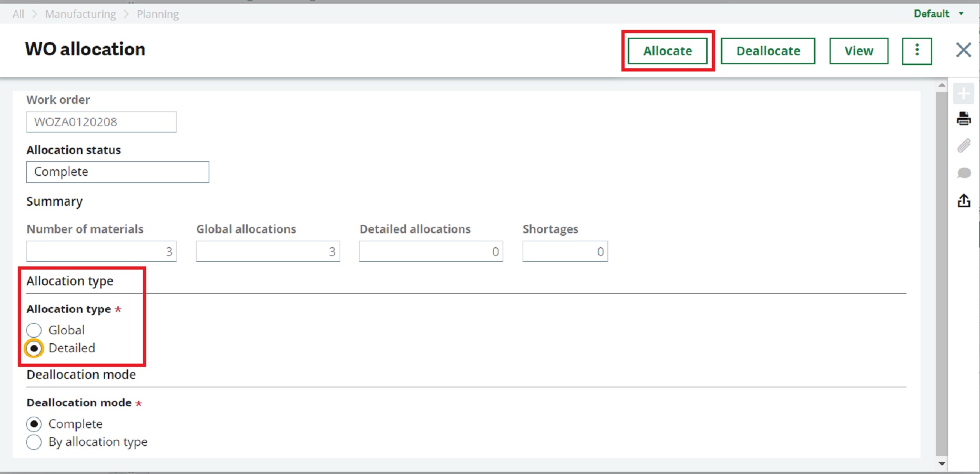Click the Work order input field
This screenshot has height=474, width=980.
click(x=101, y=122)
